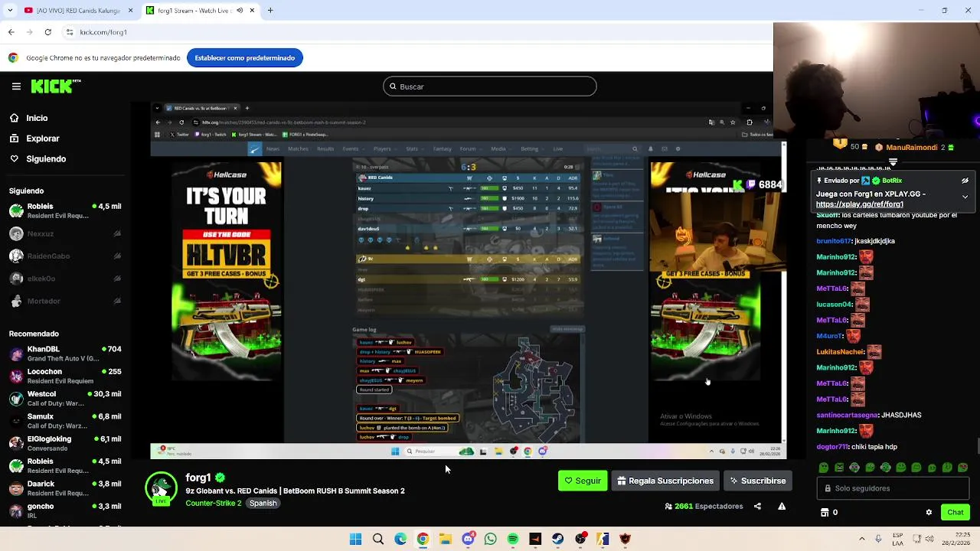Click username brunito617 in chat
This screenshot has width=980, height=551.
click(x=834, y=241)
